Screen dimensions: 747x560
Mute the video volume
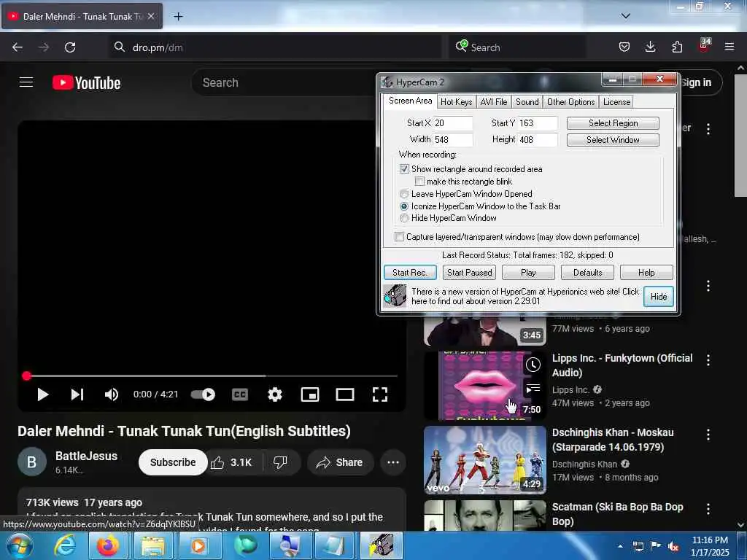pyautogui.click(x=112, y=394)
